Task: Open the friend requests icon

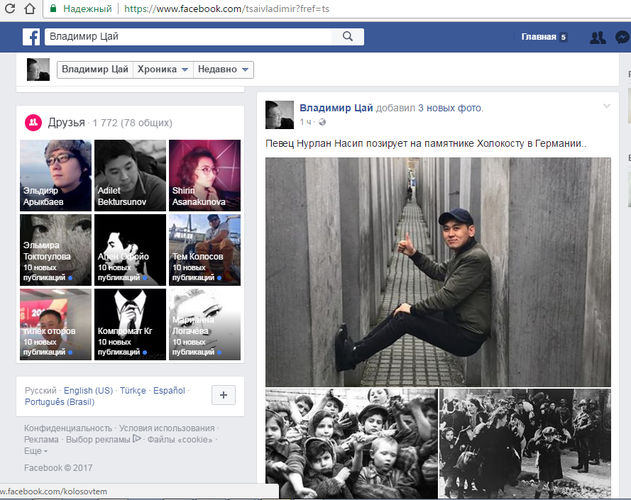Action: pyautogui.click(x=598, y=38)
